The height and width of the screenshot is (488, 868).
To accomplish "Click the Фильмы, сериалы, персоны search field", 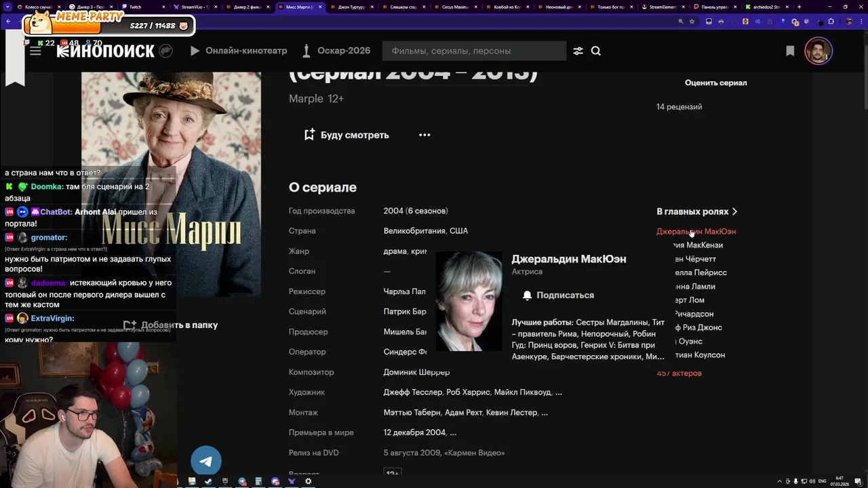I will click(x=474, y=51).
